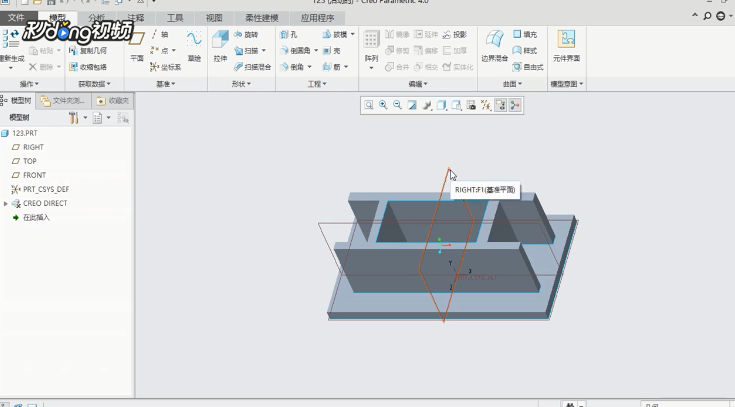This screenshot has height=407, width=735.
Task: Select the FRONT datum plane in tree
Action: click(29, 175)
